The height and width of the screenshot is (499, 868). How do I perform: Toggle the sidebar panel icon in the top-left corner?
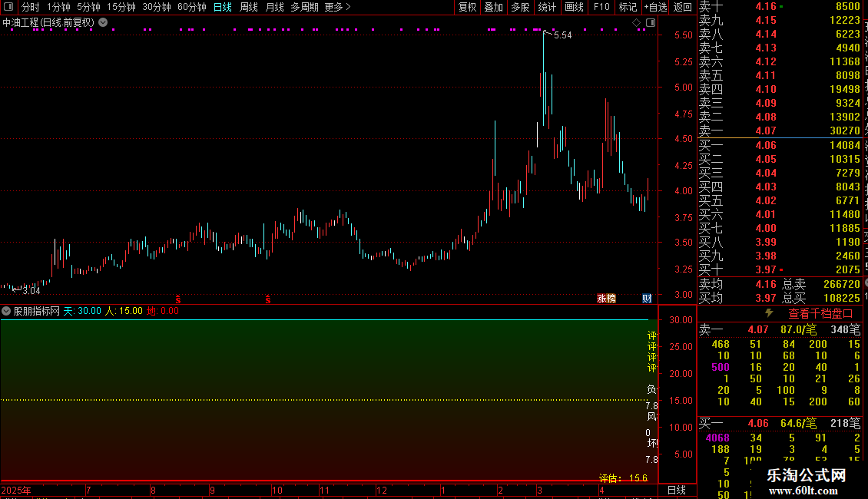coord(8,7)
